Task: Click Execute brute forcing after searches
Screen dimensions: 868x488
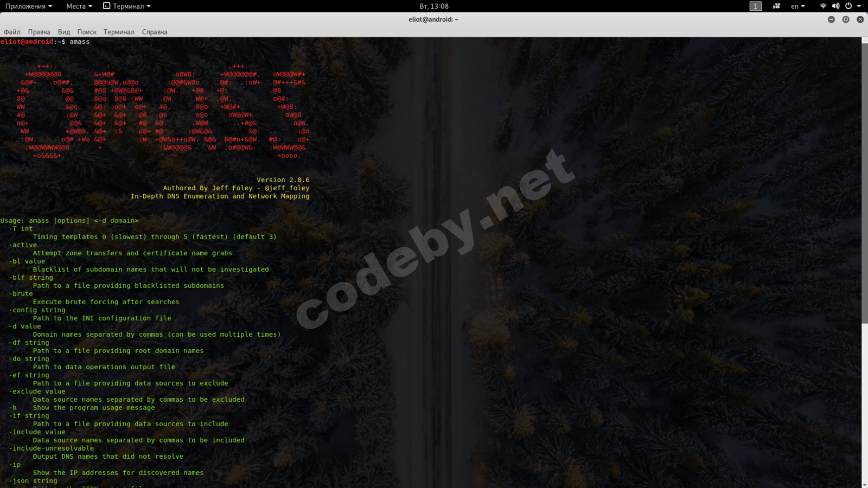Action: (106, 302)
